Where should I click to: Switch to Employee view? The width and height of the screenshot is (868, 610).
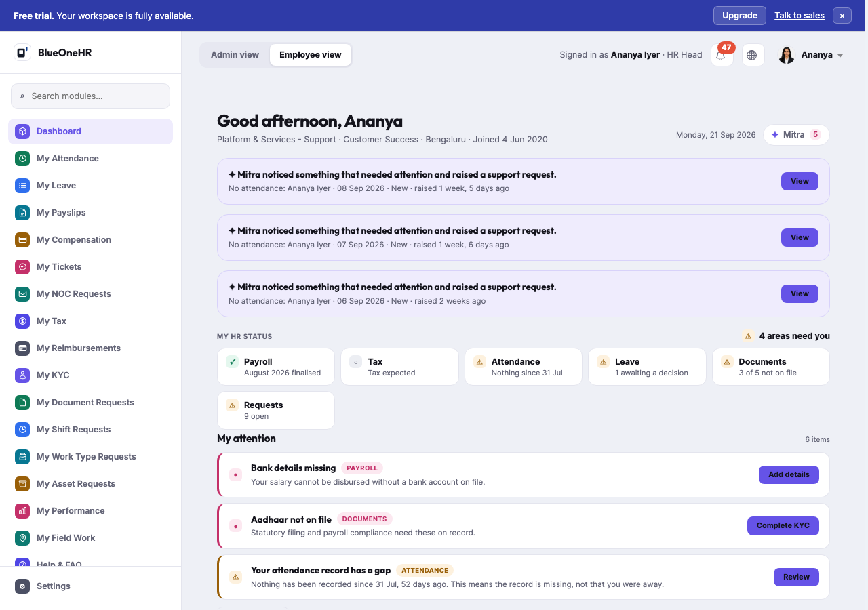(x=311, y=55)
